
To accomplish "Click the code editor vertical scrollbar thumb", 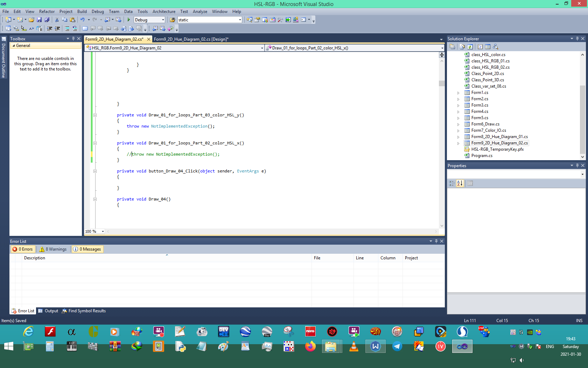I will click(442, 83).
